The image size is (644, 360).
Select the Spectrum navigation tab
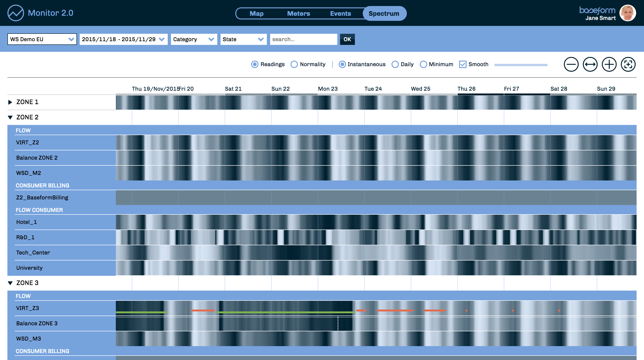384,13
